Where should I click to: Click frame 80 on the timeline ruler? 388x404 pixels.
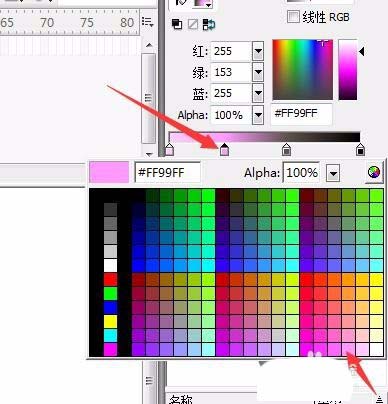[x=127, y=23]
